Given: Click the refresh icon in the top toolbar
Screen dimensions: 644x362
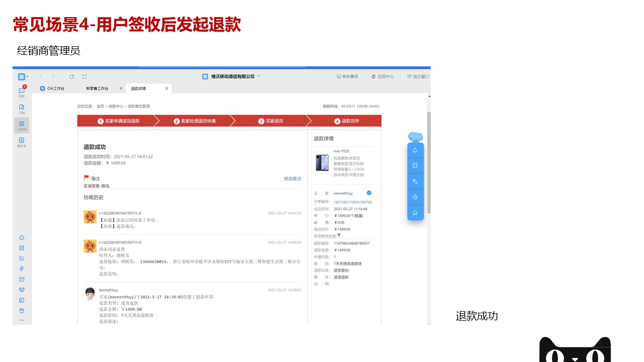Looking at the screenshot, I should click(x=71, y=76).
